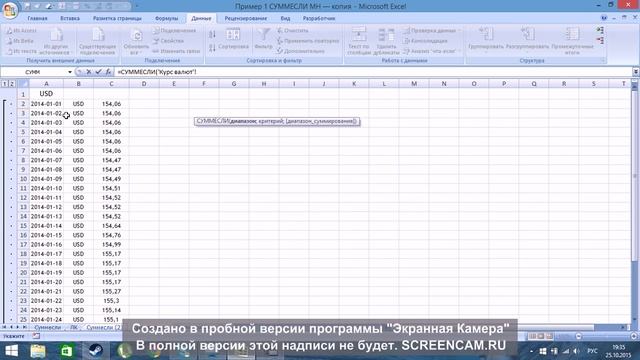The image size is (640, 360).
Task: Click РУС language indicator in tray
Action: 592,351
